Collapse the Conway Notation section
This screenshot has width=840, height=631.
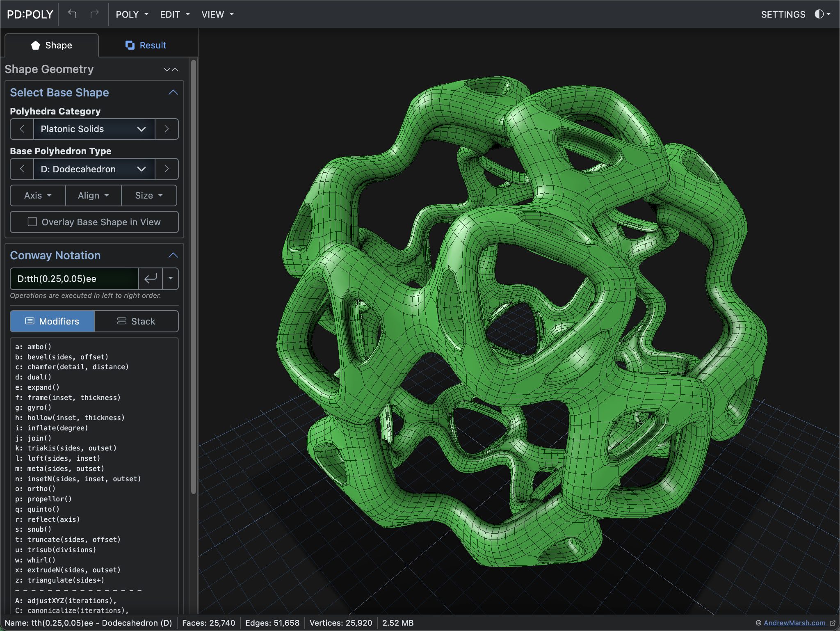(x=173, y=255)
